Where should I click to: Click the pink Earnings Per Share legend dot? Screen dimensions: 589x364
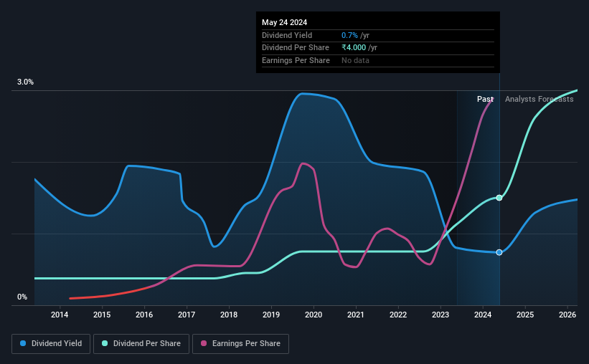point(204,343)
